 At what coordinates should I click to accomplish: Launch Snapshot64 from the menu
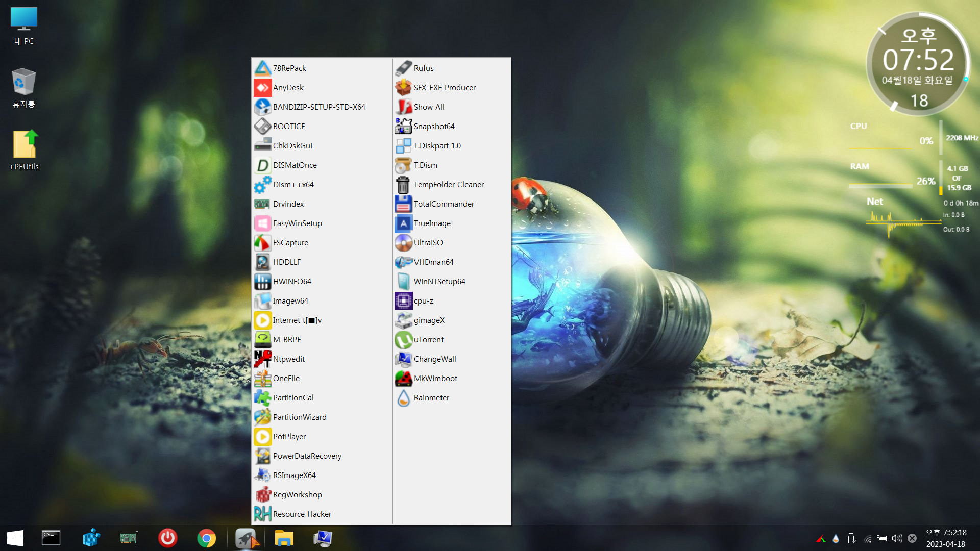click(x=452, y=127)
